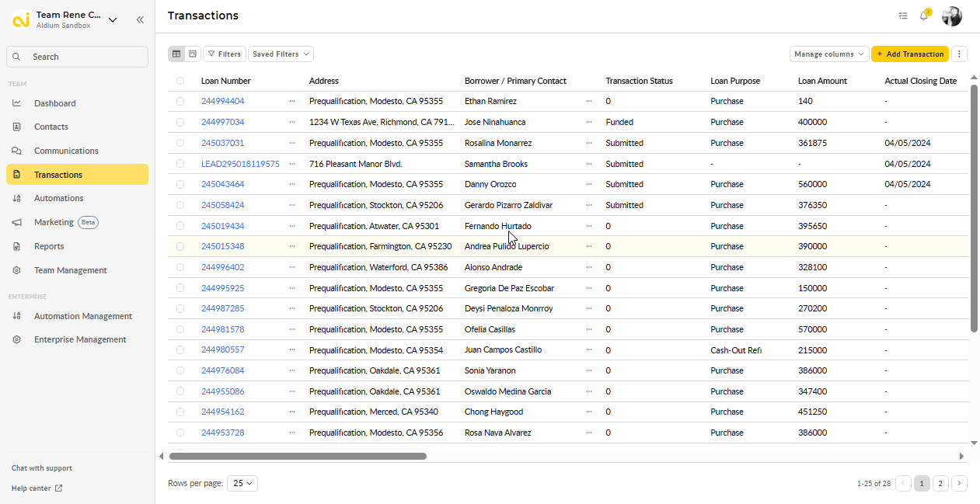Open loan number 244980557 link
The height and width of the screenshot is (504, 980).
click(x=222, y=350)
